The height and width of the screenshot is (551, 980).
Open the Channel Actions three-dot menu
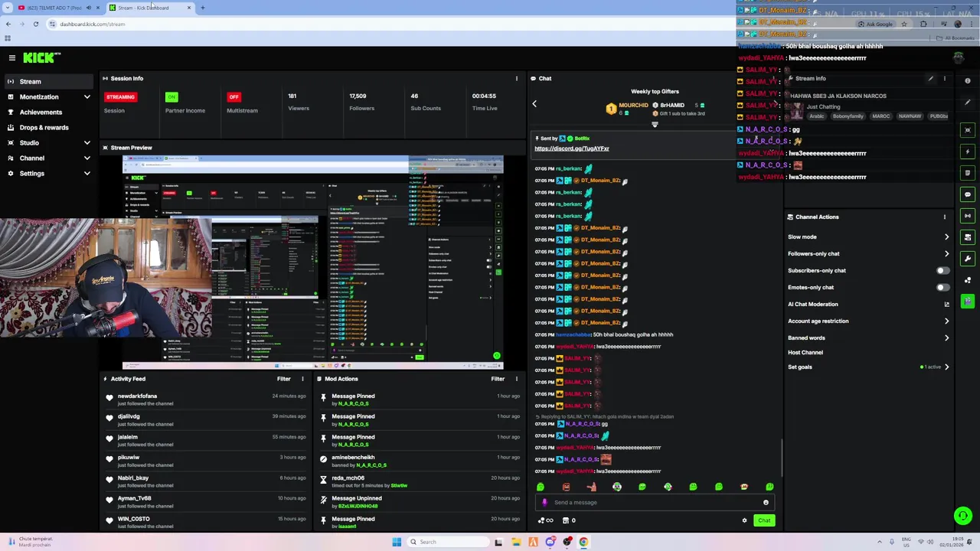point(944,217)
